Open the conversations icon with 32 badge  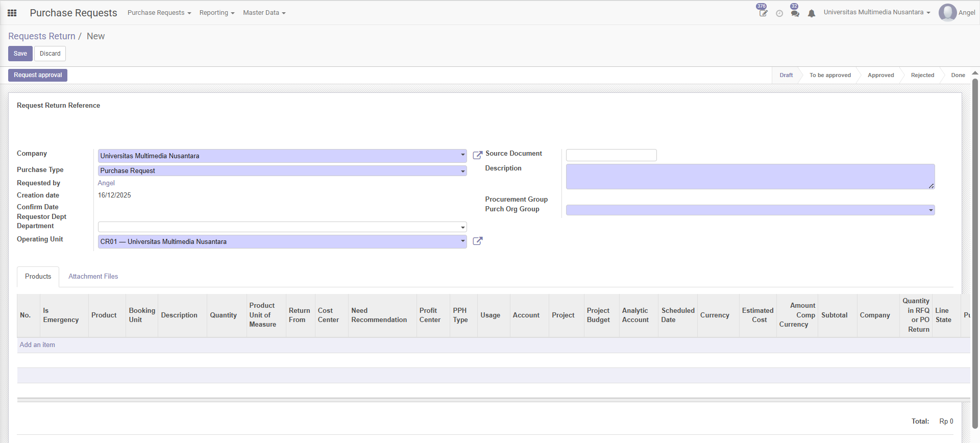(795, 13)
